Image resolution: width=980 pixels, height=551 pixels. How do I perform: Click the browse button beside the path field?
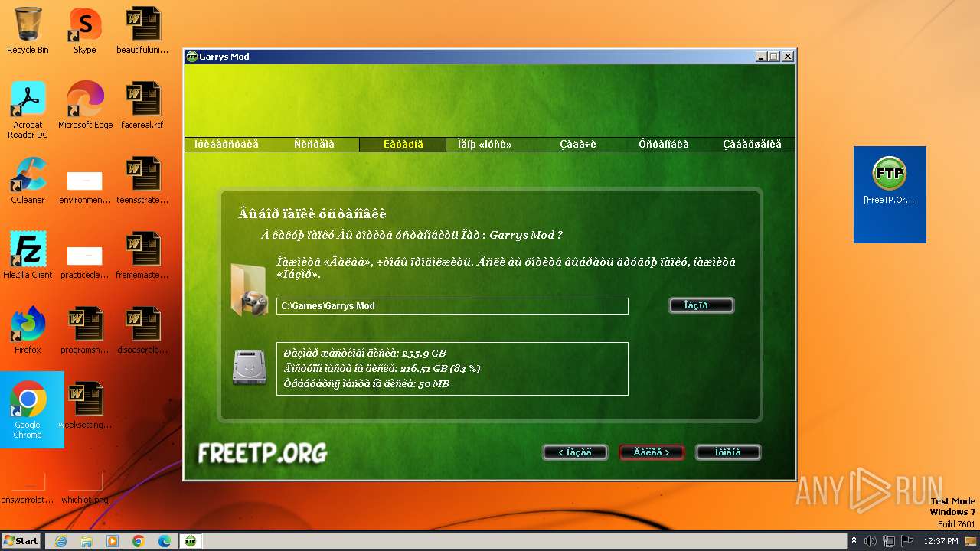click(x=701, y=305)
